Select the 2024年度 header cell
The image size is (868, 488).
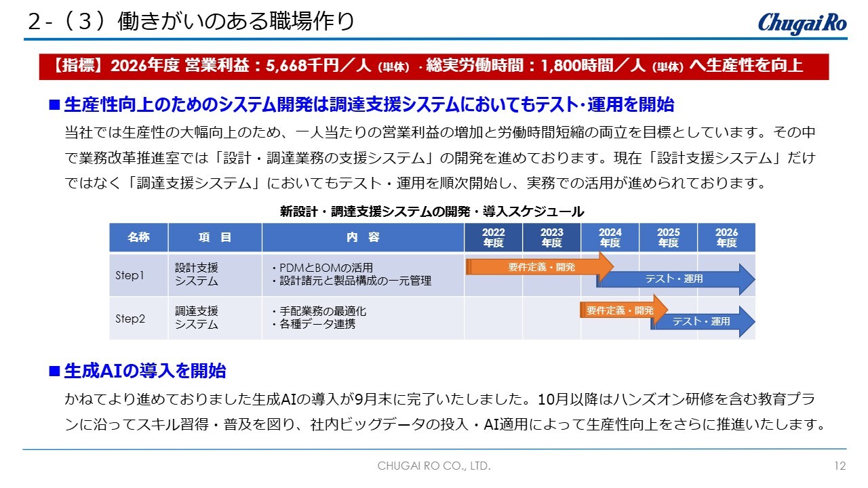click(x=610, y=237)
